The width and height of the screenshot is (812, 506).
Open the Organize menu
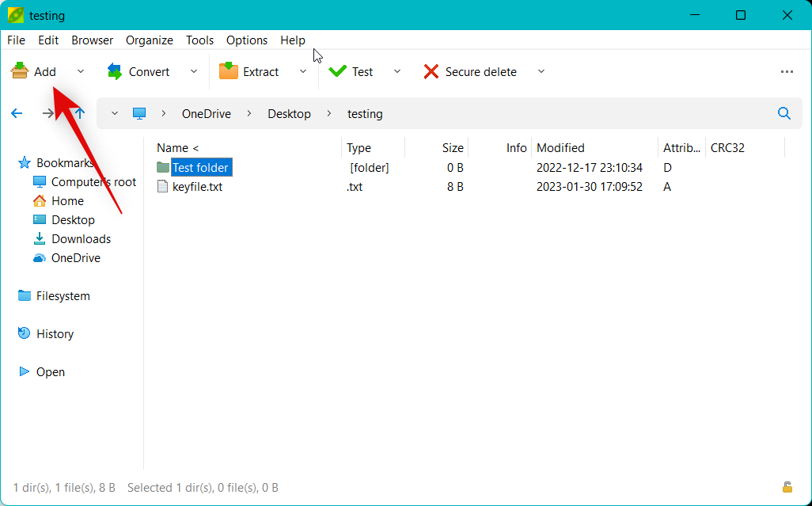click(x=150, y=40)
